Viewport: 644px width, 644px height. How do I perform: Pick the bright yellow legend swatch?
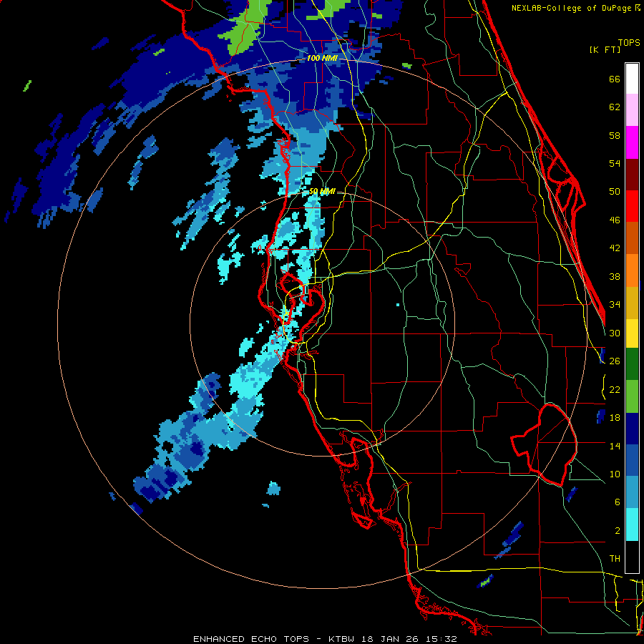632,333
